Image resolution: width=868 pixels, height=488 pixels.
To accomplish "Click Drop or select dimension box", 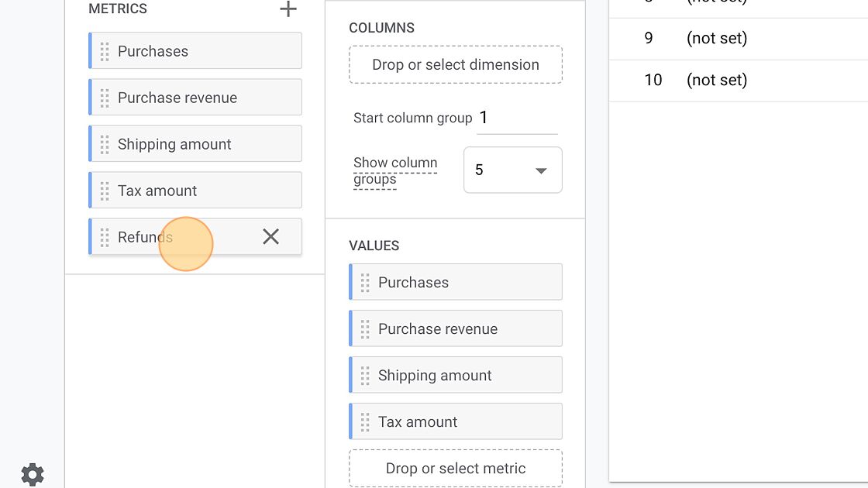I will click(455, 65).
